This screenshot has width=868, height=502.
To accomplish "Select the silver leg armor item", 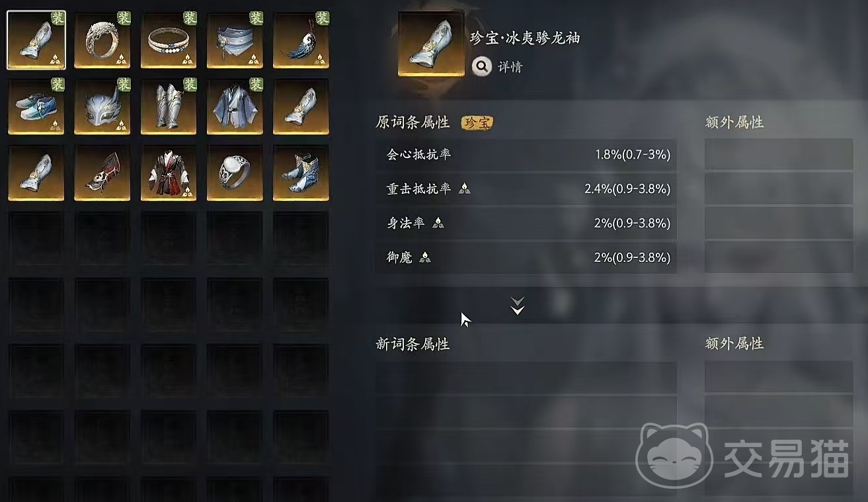I will point(169,106).
